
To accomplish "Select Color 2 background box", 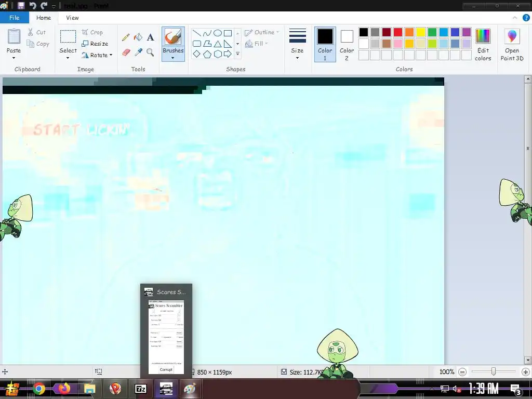I will pyautogui.click(x=347, y=45).
